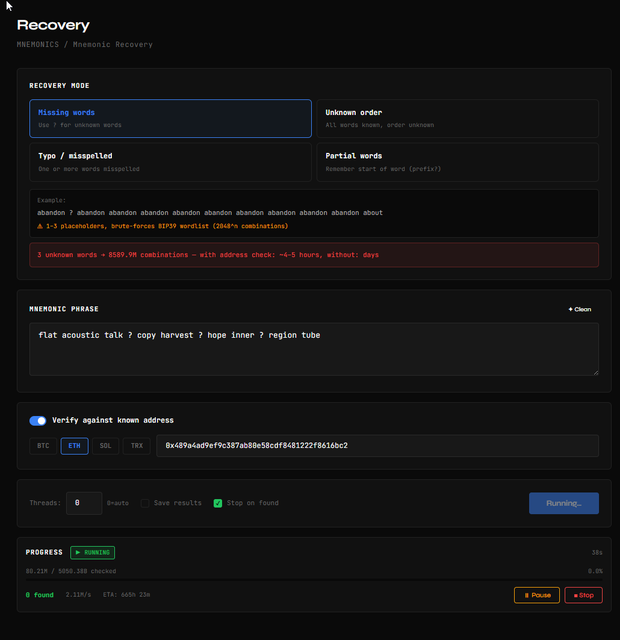Click the Running... button
Image resolution: width=620 pixels, height=640 pixels.
564,503
